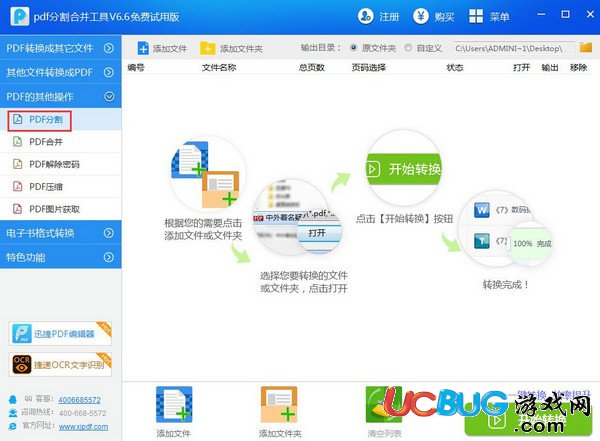600x441 pixels.
Task: Click the 捷速OCR eye logo icon
Action: 22,364
